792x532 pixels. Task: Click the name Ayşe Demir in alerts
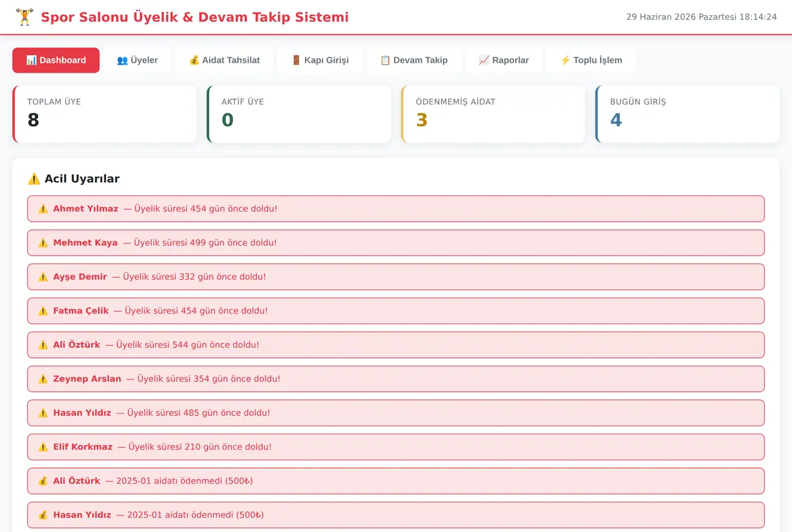tap(80, 277)
